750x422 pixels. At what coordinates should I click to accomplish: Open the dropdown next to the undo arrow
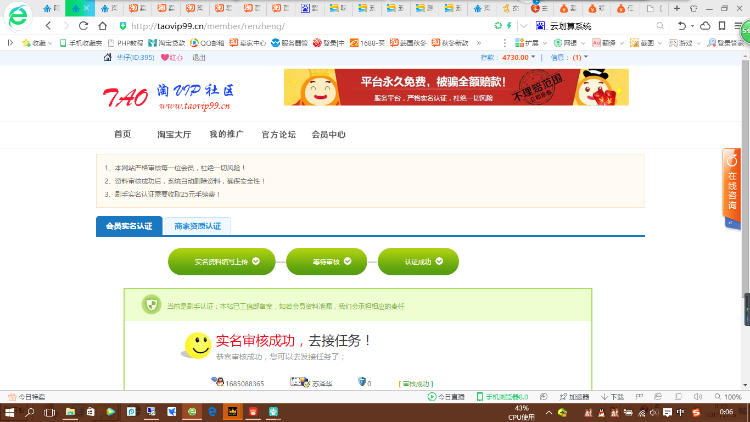[x=692, y=26]
